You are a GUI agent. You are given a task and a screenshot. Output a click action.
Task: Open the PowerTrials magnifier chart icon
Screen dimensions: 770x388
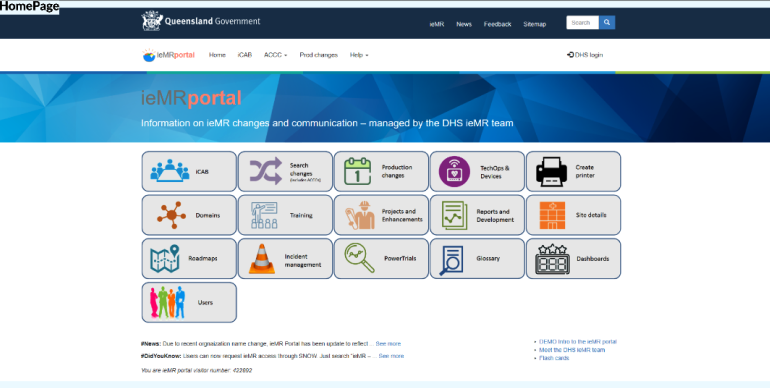point(359,258)
